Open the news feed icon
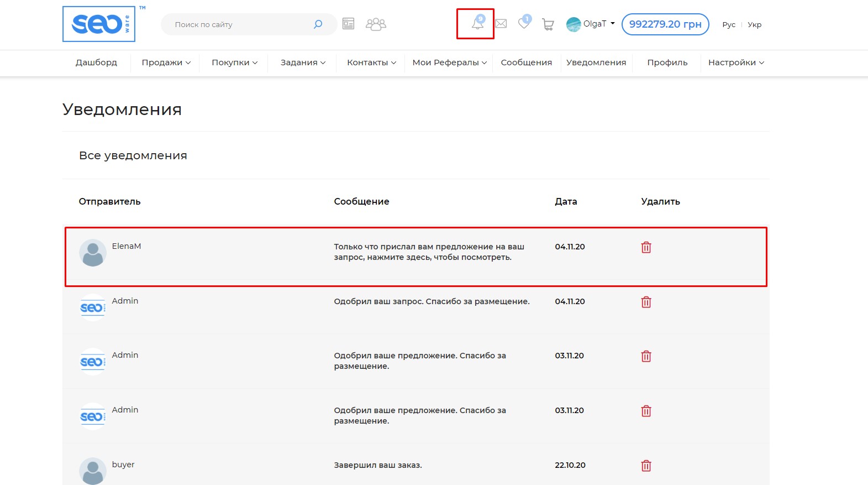 coord(348,24)
